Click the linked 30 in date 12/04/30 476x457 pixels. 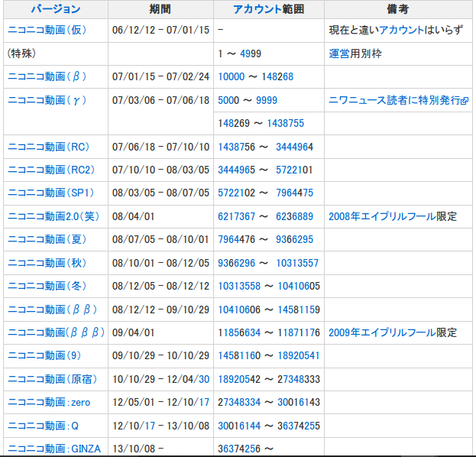point(204,379)
